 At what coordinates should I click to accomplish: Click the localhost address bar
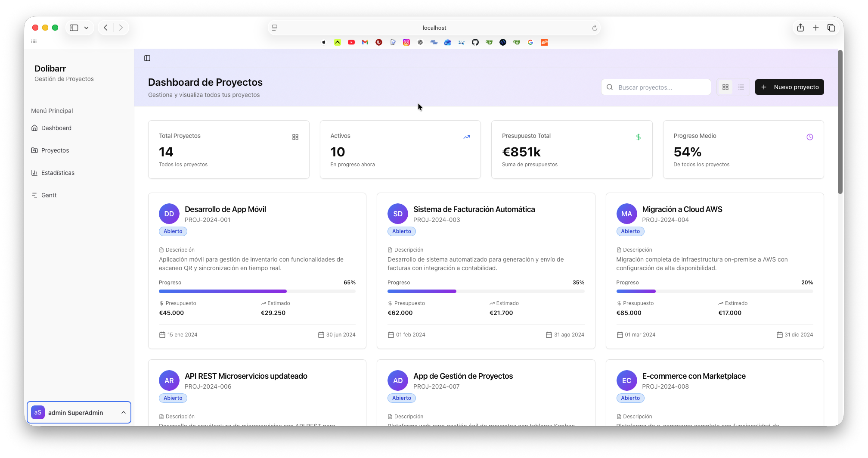(x=434, y=28)
